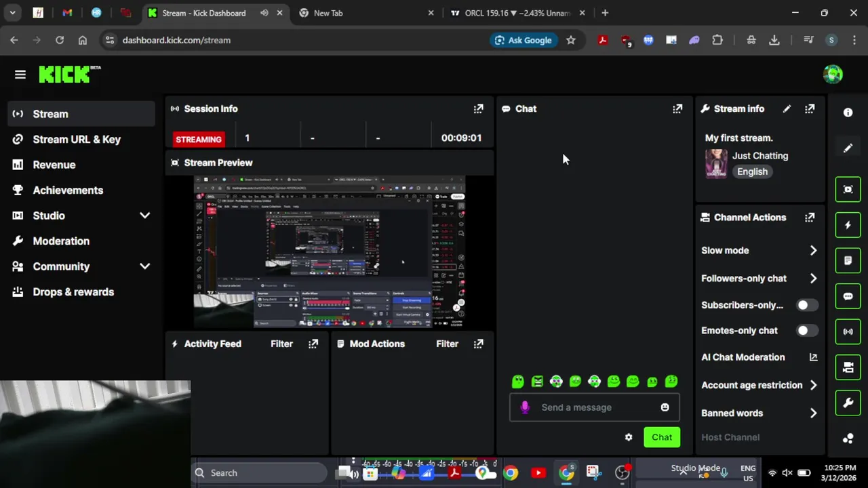Toggle the stream preview widget icon in the right sidebar
The image size is (868, 488).
tap(848, 189)
